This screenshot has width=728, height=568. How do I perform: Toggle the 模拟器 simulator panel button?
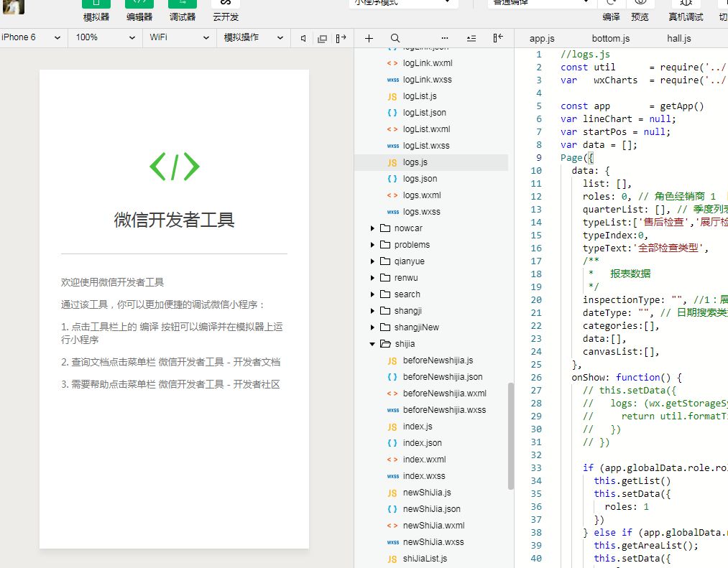96,11
